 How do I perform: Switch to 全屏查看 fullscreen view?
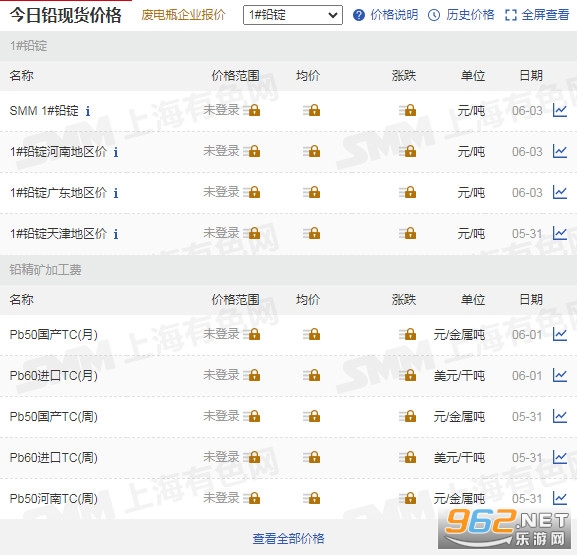pos(537,15)
